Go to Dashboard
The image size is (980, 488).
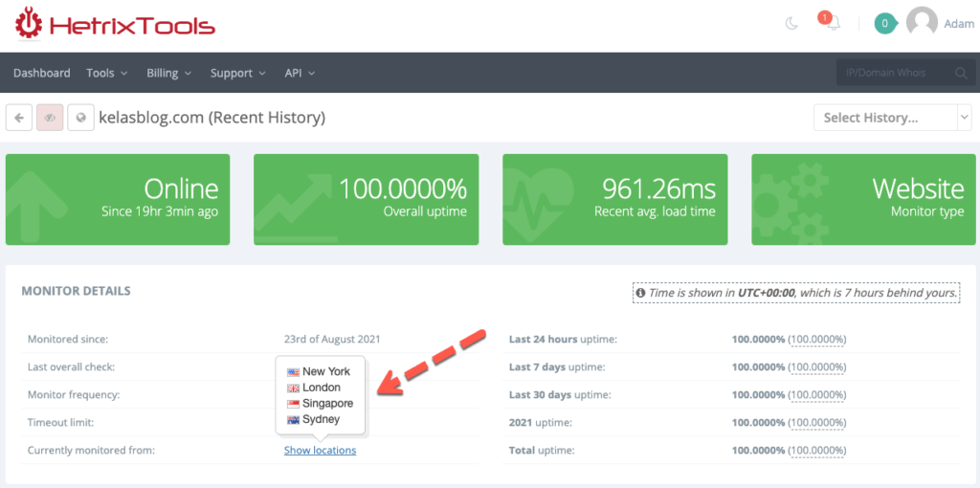pyautogui.click(x=42, y=73)
